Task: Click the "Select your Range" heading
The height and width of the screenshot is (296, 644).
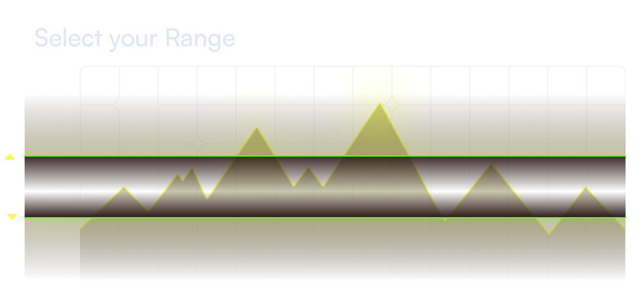Action: tap(134, 39)
